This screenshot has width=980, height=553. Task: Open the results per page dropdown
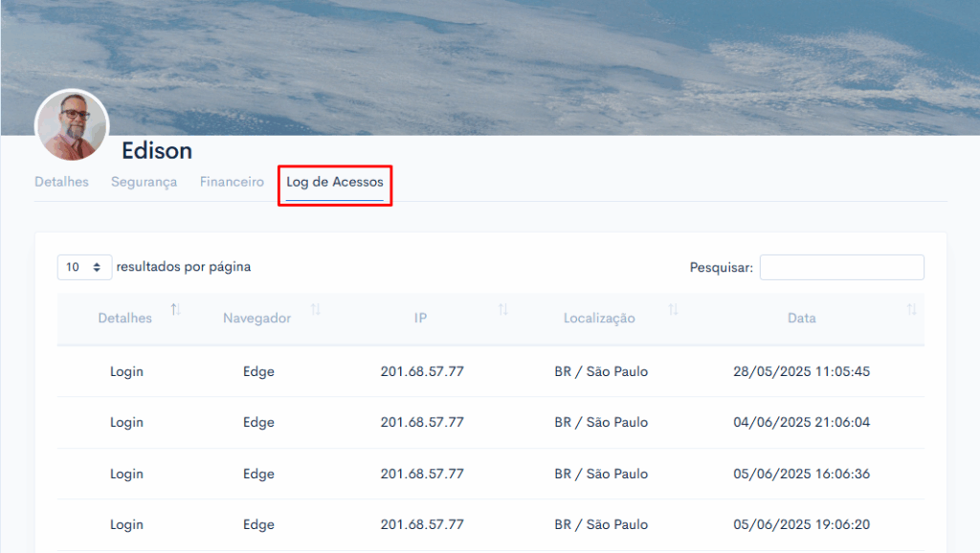coord(84,268)
